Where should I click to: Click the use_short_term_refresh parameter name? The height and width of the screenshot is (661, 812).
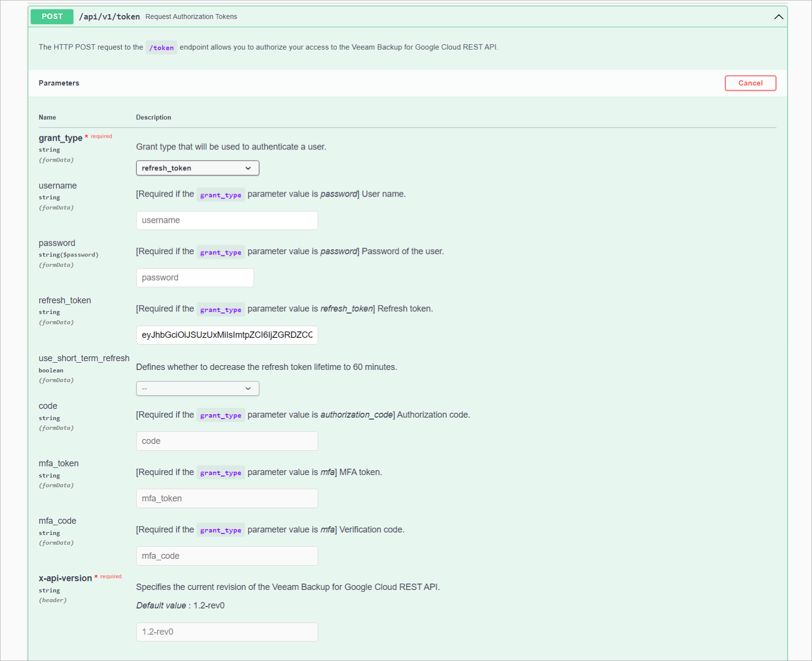[x=84, y=358]
